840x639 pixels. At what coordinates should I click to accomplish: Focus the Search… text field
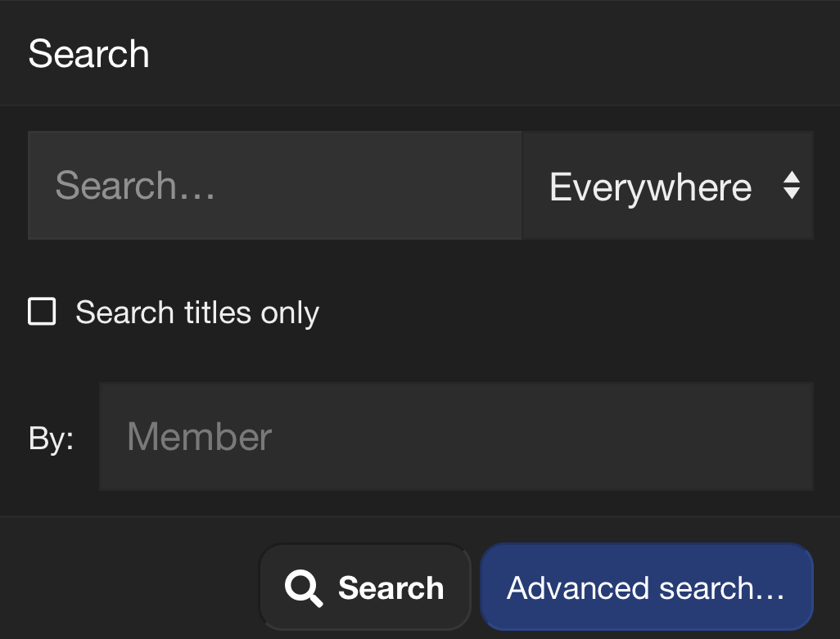pos(274,186)
